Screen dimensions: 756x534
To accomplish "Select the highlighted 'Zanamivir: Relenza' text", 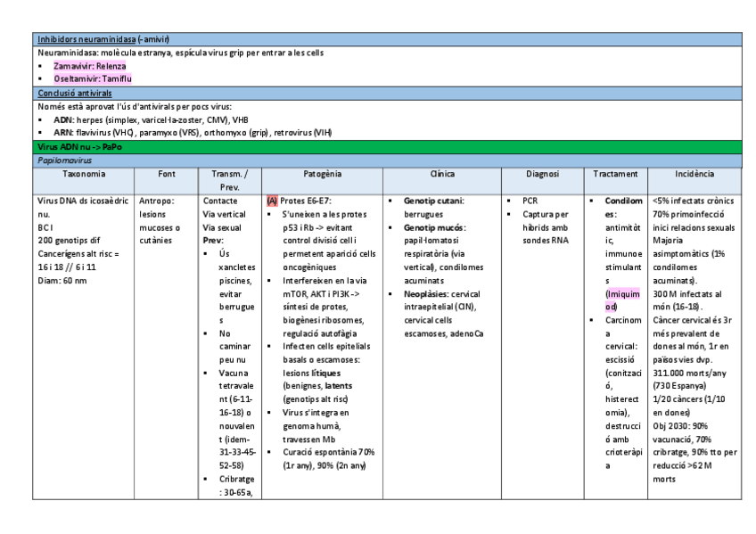I will point(89,66).
